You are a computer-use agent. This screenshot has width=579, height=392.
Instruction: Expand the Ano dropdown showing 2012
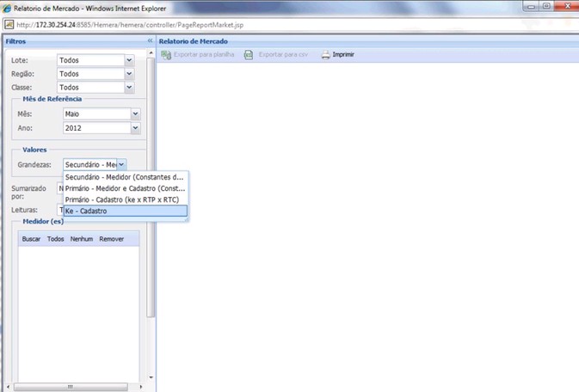point(135,128)
